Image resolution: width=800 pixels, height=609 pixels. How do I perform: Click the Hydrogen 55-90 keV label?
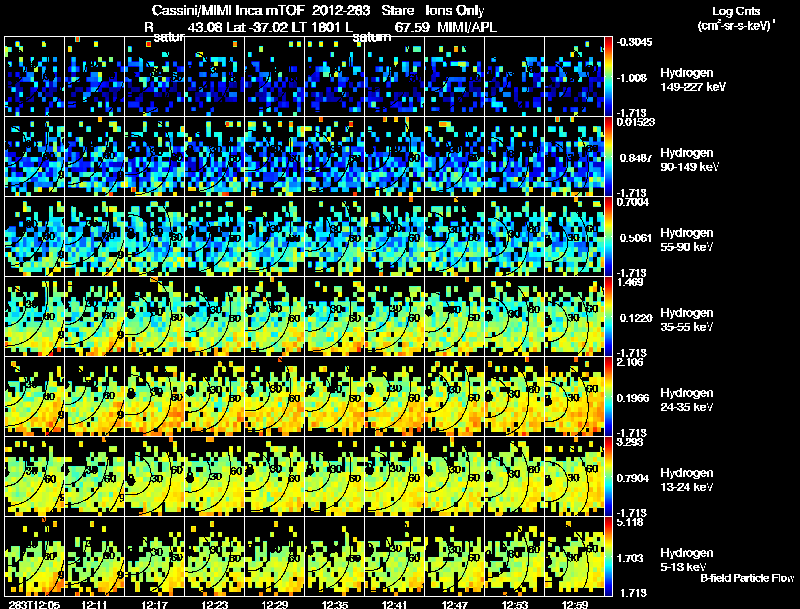(x=687, y=240)
